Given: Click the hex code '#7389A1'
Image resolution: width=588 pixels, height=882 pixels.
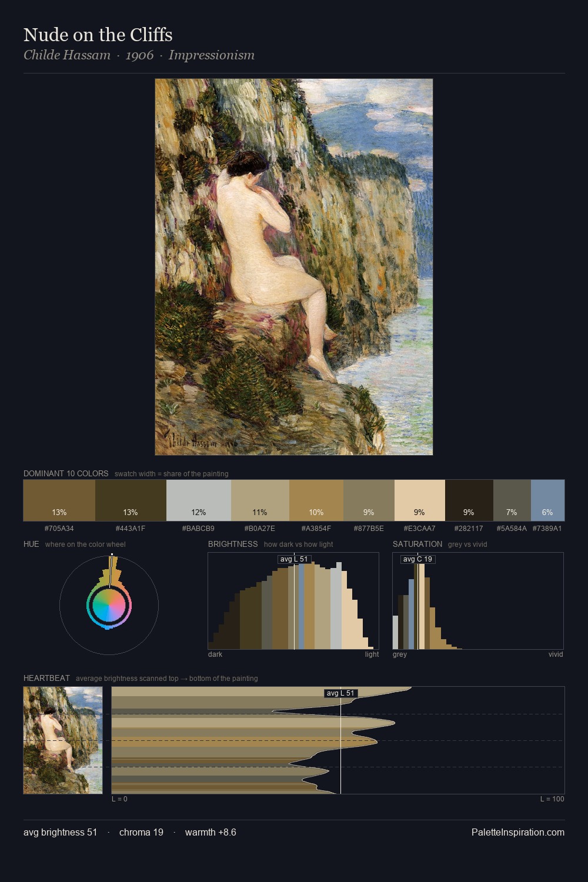Looking at the screenshot, I should (547, 529).
